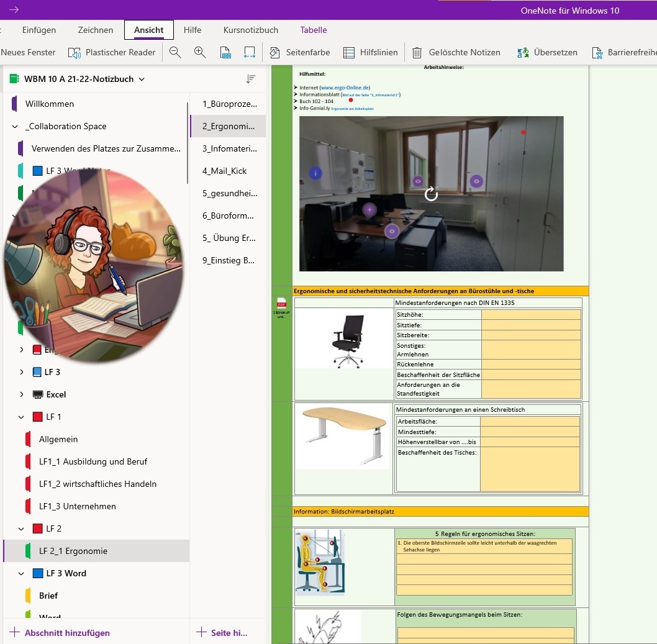Click the zoom in magnifier icon
The image size is (657, 644).
tap(200, 52)
